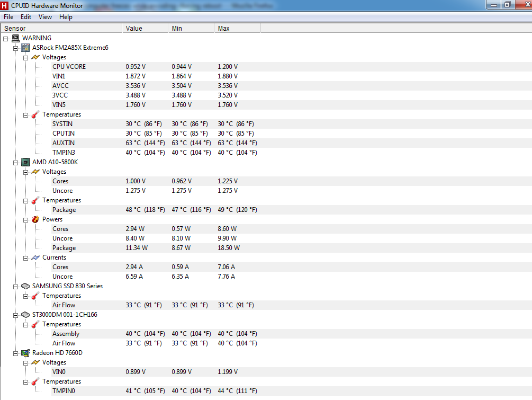Click the Sensor column header
The width and height of the screenshot is (532, 400).
point(61,28)
